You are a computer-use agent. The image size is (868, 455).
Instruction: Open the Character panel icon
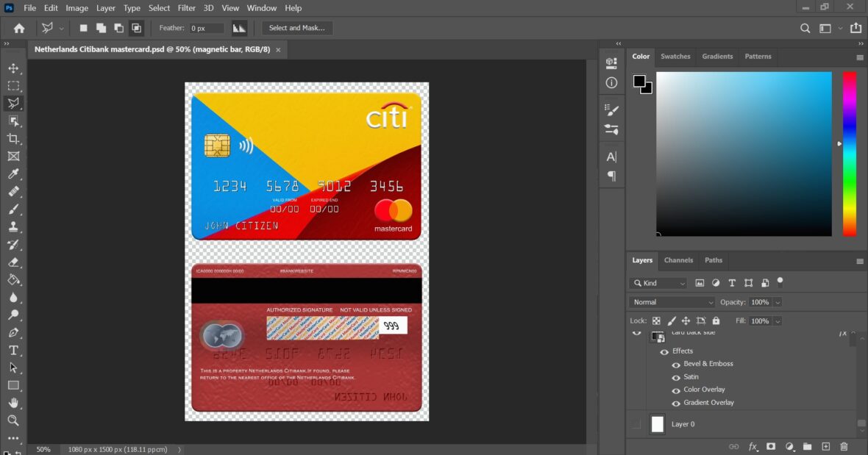[611, 157]
